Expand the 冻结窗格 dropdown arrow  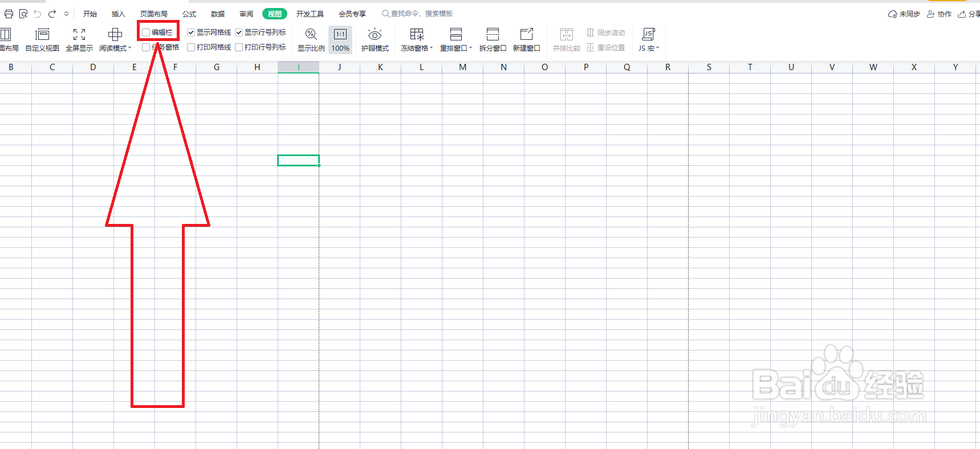[432, 48]
